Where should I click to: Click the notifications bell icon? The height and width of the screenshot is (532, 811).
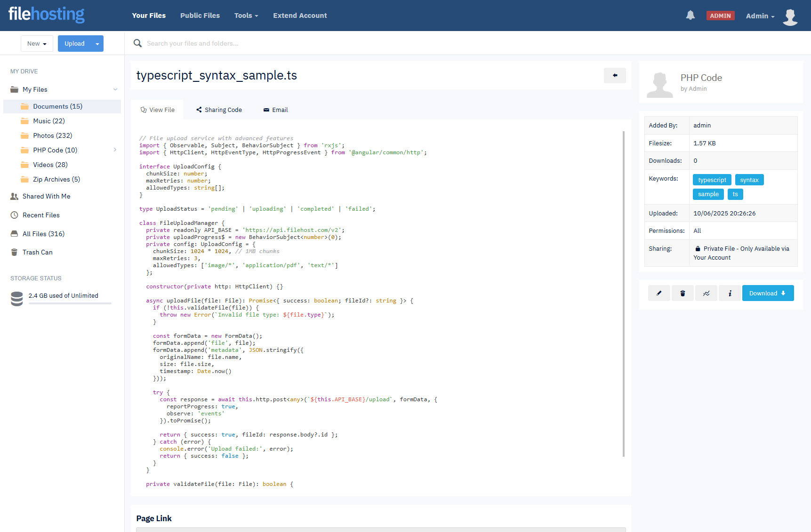(690, 16)
